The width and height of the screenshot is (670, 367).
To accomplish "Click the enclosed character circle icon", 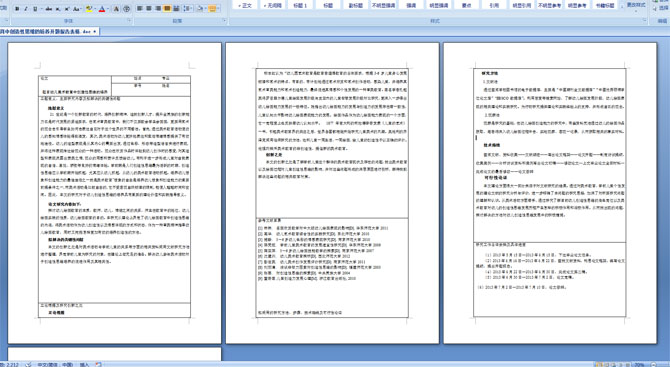I will pyautogui.click(x=126, y=9).
